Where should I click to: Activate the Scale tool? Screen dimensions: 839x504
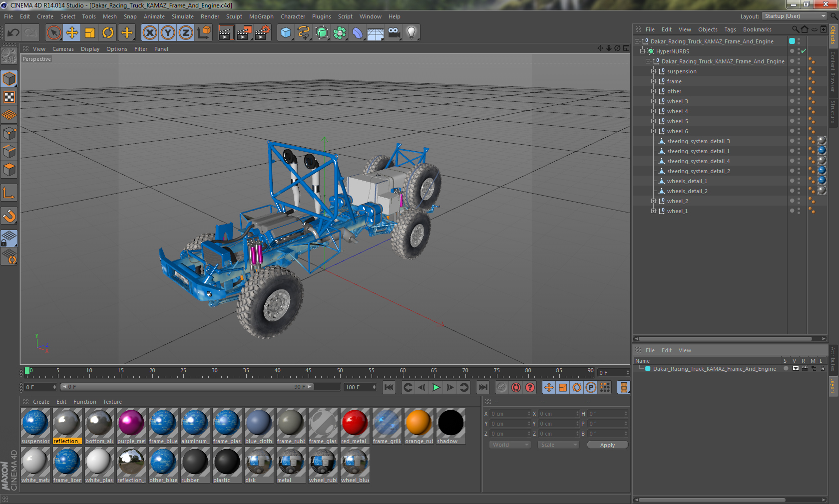(90, 33)
